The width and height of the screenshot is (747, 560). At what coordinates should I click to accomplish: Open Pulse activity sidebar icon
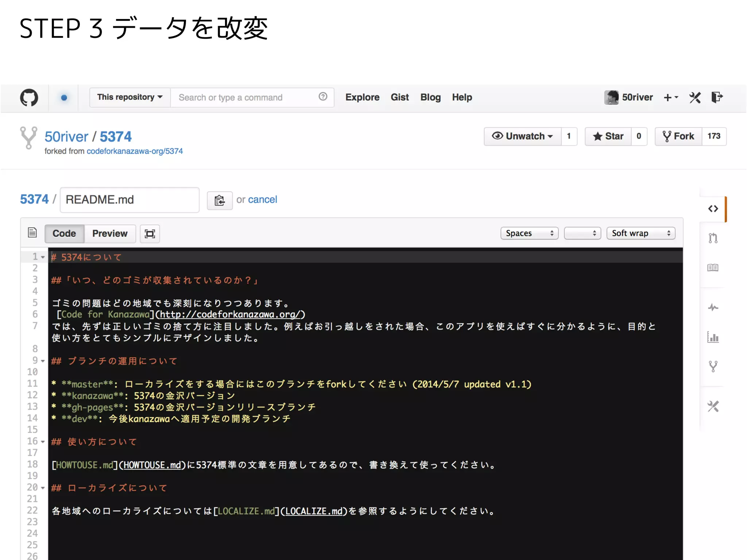(713, 307)
